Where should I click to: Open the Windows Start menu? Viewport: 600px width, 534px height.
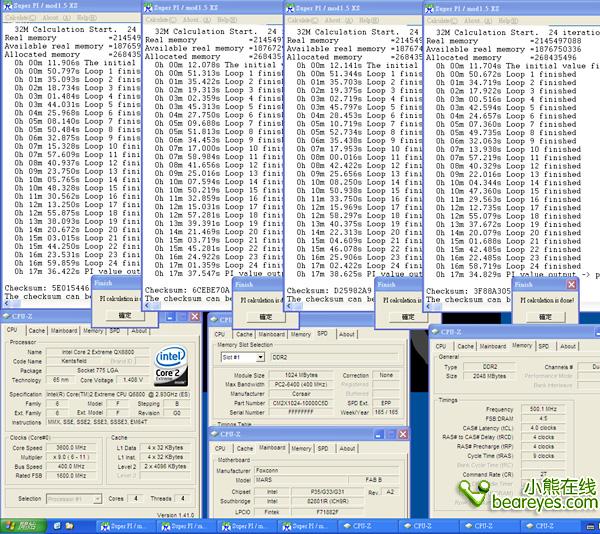(23, 526)
